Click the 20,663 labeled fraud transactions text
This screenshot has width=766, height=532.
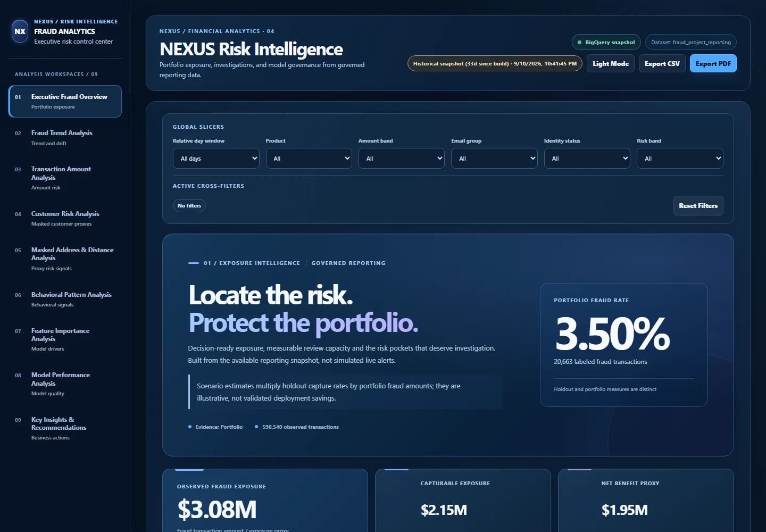tap(601, 362)
